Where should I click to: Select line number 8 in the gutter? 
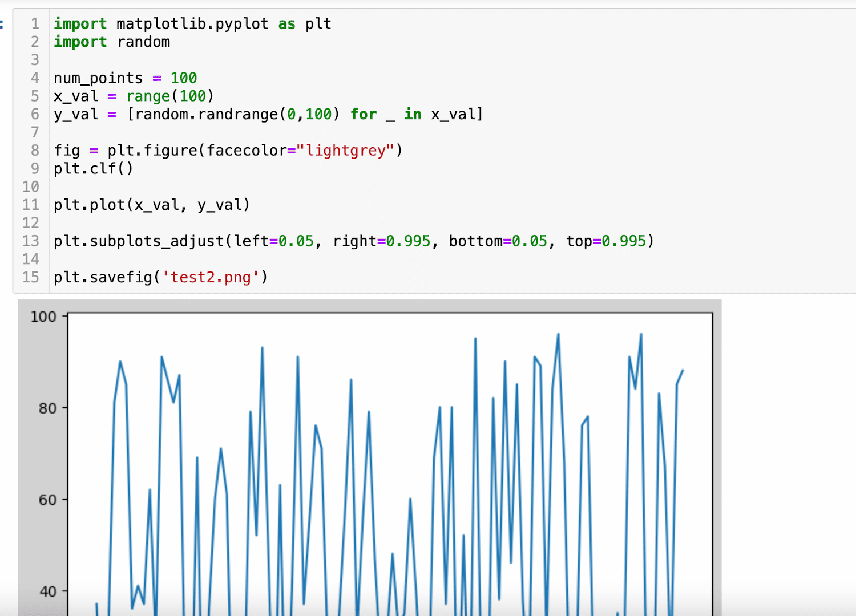(34, 150)
